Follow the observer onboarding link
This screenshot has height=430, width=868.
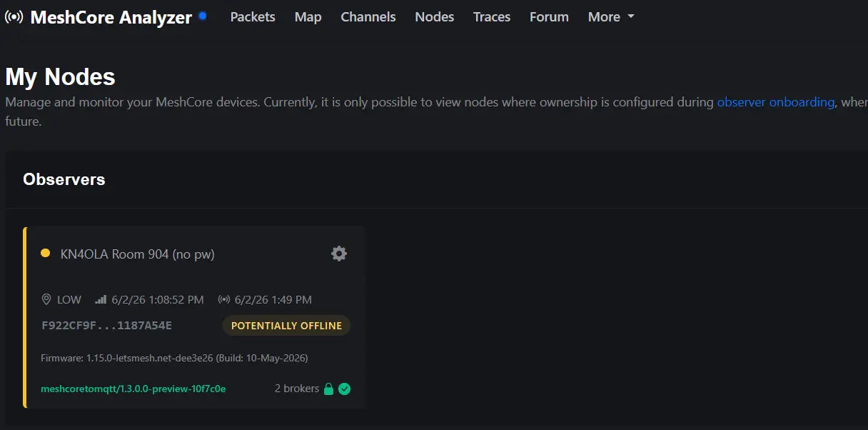776,102
